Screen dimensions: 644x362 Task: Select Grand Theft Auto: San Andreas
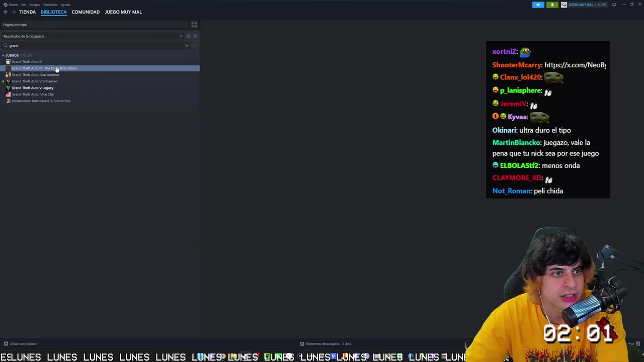[x=36, y=75]
